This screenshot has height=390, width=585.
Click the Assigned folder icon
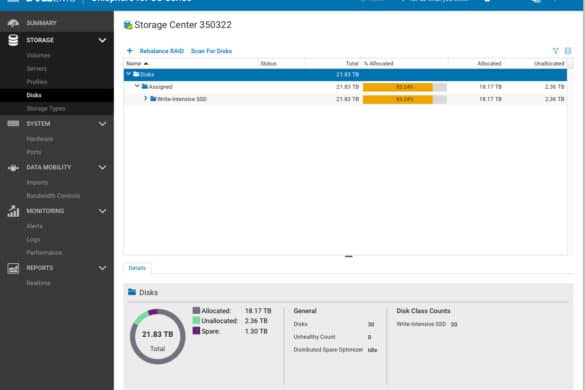click(x=145, y=86)
